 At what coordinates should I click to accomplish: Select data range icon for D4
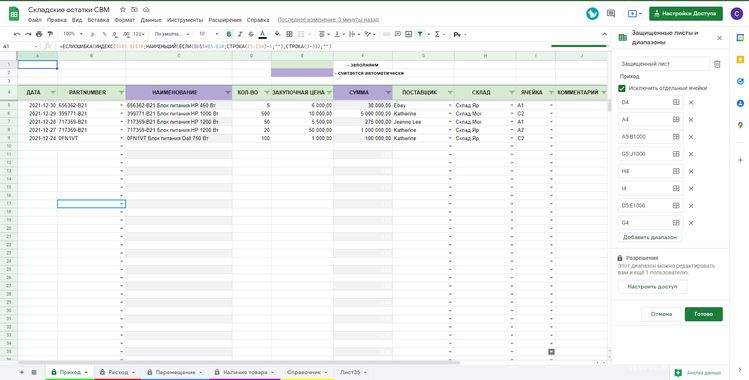675,102
